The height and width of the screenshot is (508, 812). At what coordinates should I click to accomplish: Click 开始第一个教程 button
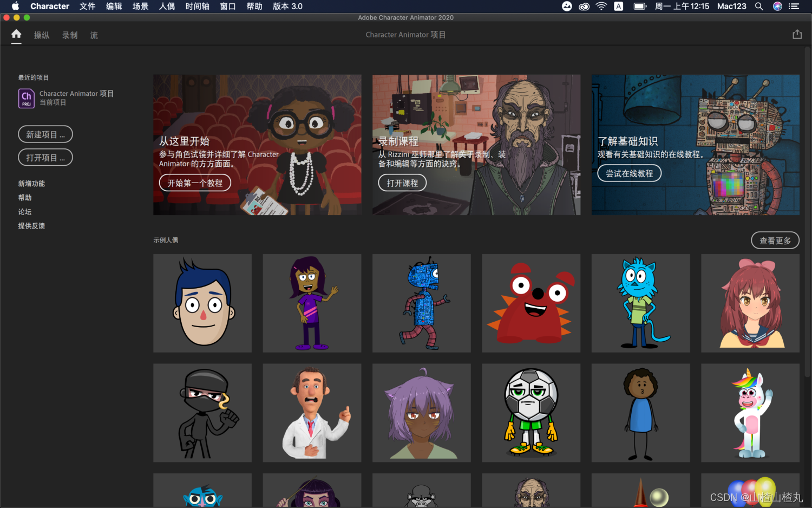[195, 183]
